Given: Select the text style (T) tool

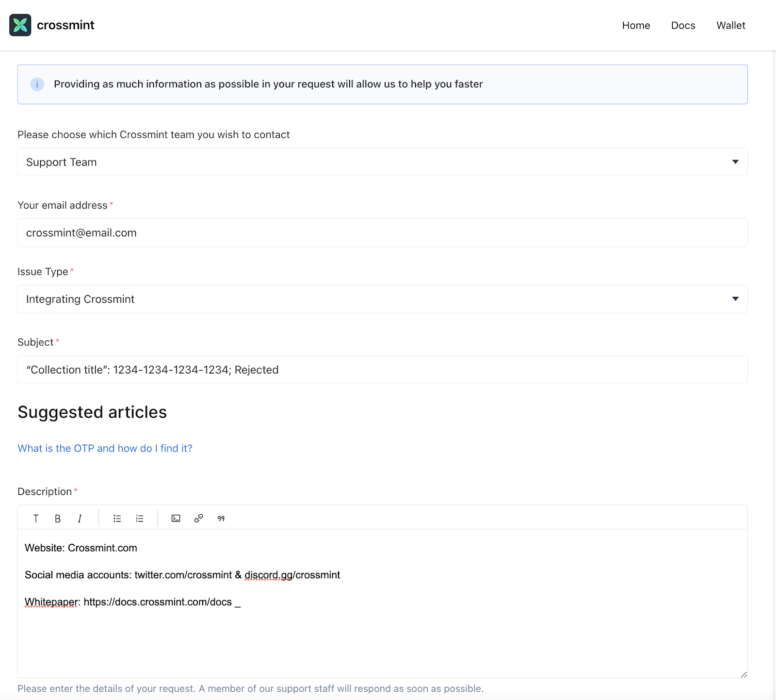Looking at the screenshot, I should point(36,519).
